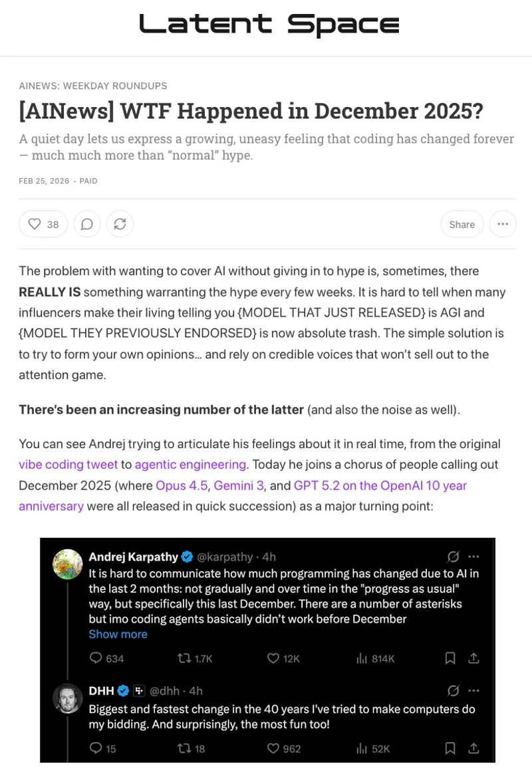The image size is (532, 768).
Task: Like Karpathy's tweet with the heart icon
Action: [x=273, y=658]
